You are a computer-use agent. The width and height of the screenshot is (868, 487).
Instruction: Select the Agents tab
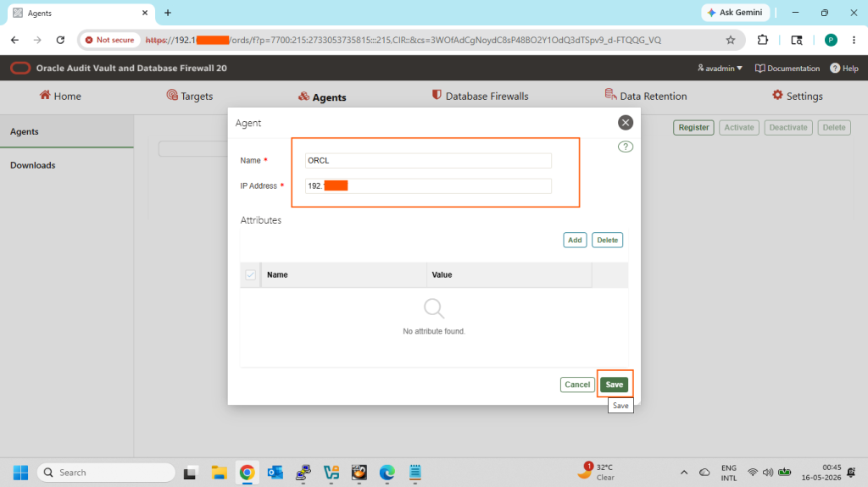pos(322,97)
